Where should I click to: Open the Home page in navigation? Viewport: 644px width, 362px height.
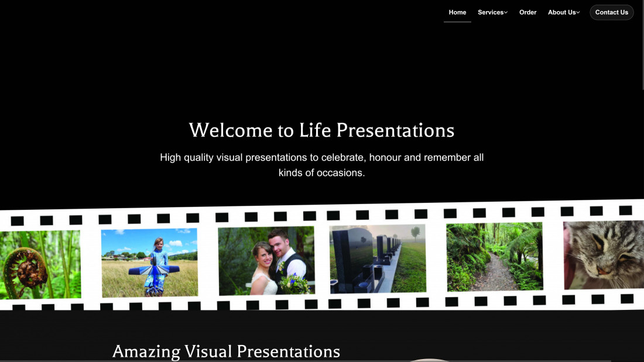pos(457,12)
